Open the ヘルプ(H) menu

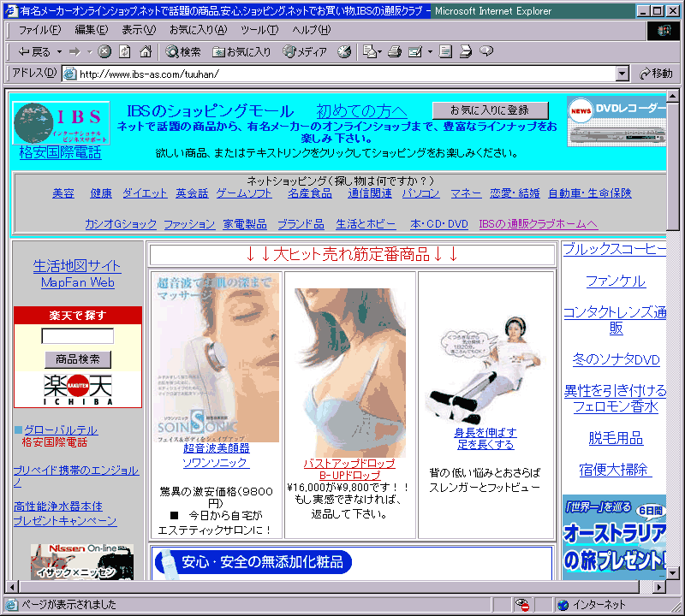point(312,30)
